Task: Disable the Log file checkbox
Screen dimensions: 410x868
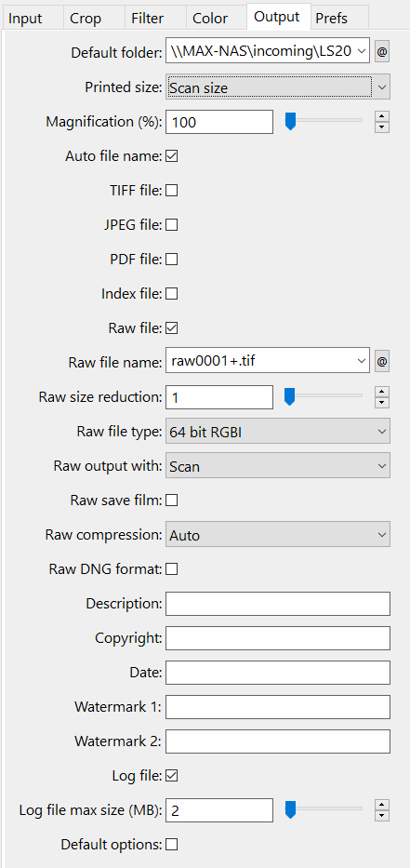Action: (171, 776)
